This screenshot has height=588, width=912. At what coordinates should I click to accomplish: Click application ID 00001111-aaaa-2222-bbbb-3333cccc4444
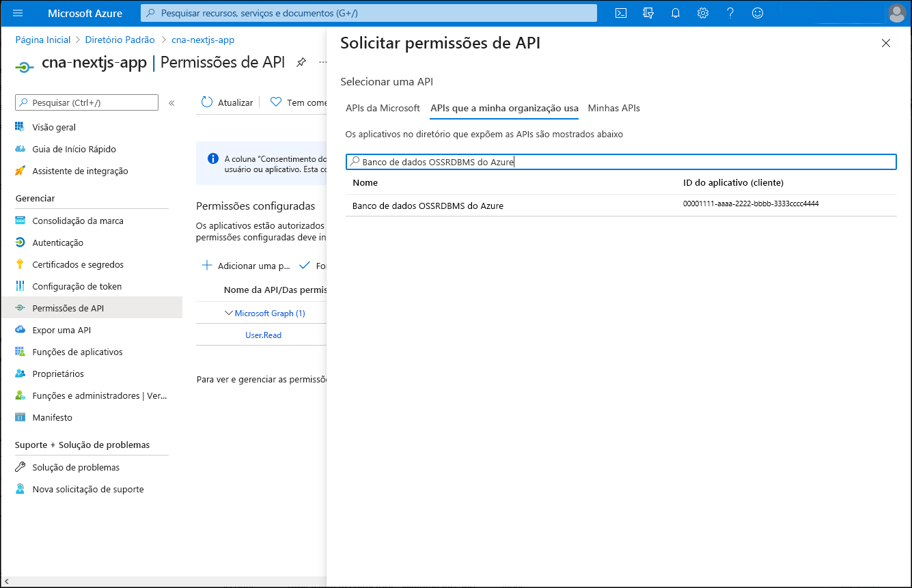point(751,204)
